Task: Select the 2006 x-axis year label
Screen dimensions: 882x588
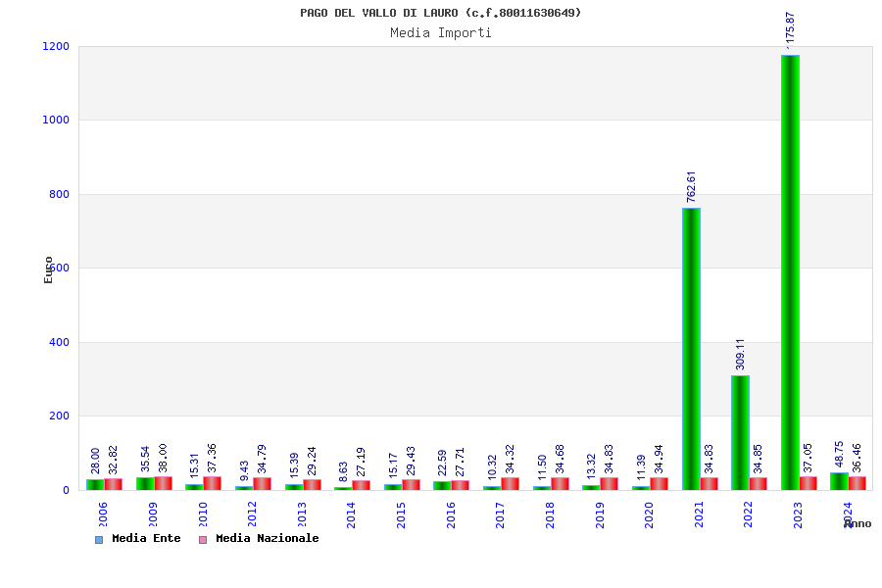Action: pyautogui.click(x=103, y=514)
